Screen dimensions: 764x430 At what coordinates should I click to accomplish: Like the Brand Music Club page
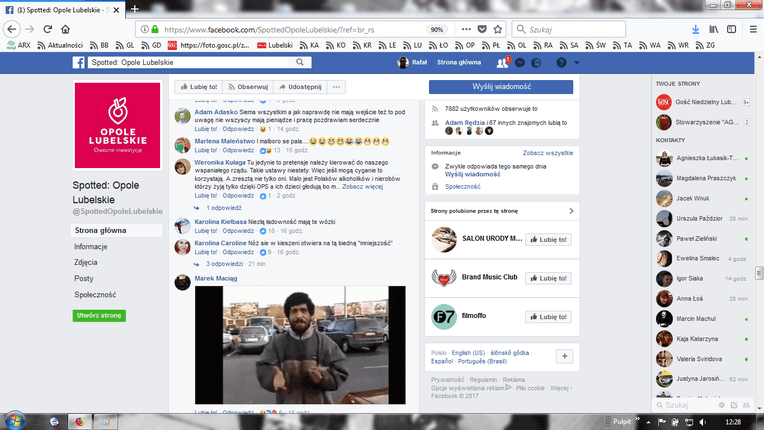point(548,278)
